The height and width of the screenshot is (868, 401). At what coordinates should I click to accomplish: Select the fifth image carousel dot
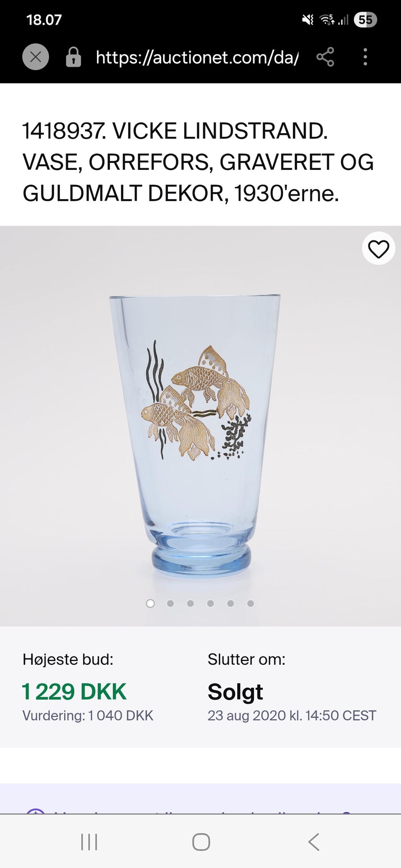pyautogui.click(x=231, y=603)
